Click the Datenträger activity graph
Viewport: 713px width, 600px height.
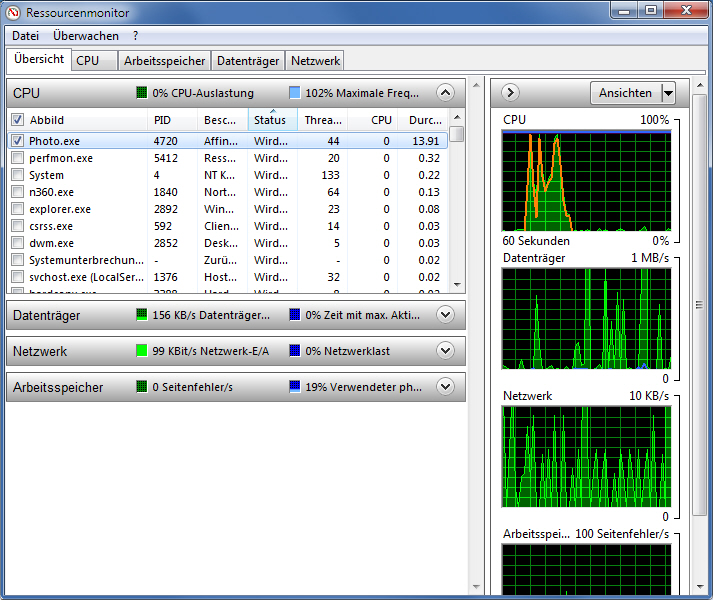click(587, 318)
